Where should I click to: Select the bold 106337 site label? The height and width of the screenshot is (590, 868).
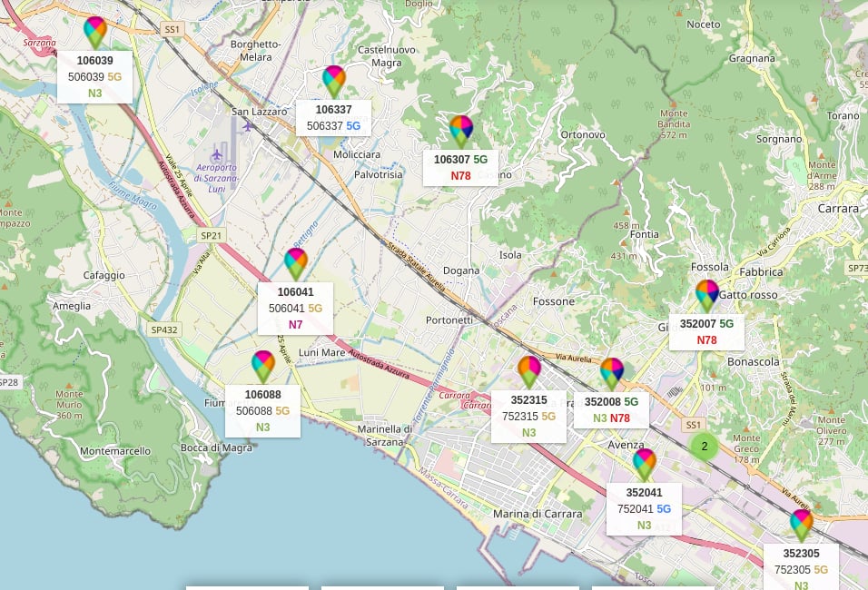click(334, 110)
